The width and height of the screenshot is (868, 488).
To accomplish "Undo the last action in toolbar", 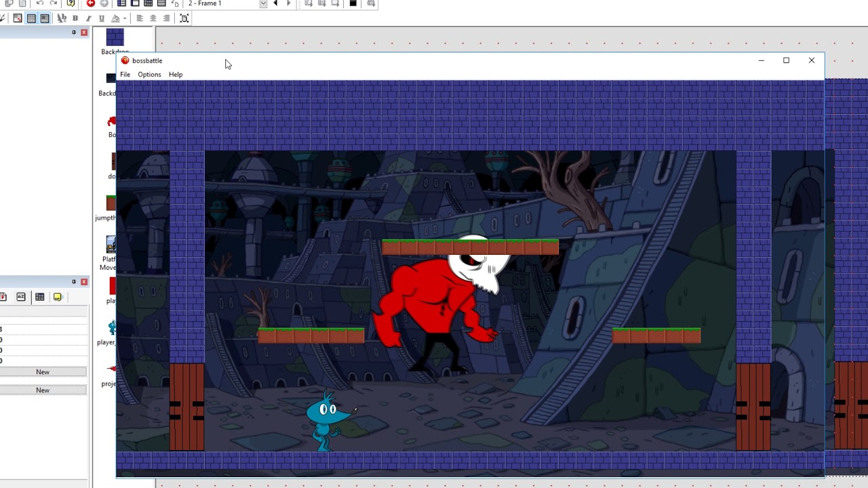I will [40, 3].
